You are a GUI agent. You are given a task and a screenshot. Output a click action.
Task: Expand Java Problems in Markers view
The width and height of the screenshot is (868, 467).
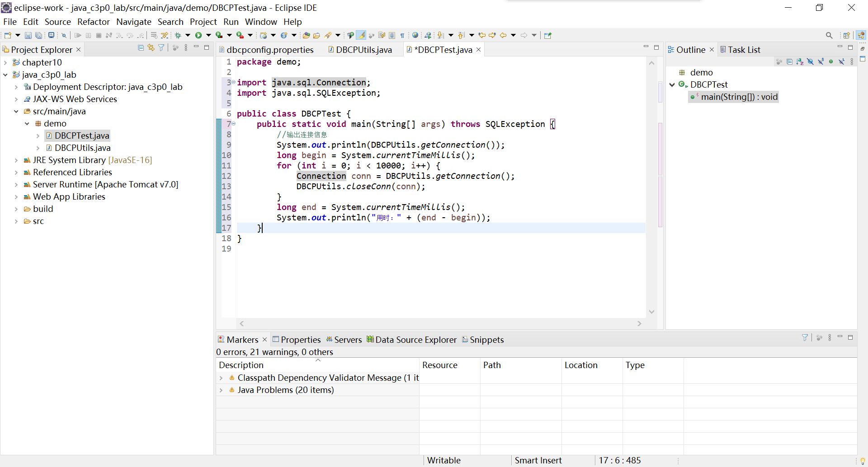pos(222,390)
